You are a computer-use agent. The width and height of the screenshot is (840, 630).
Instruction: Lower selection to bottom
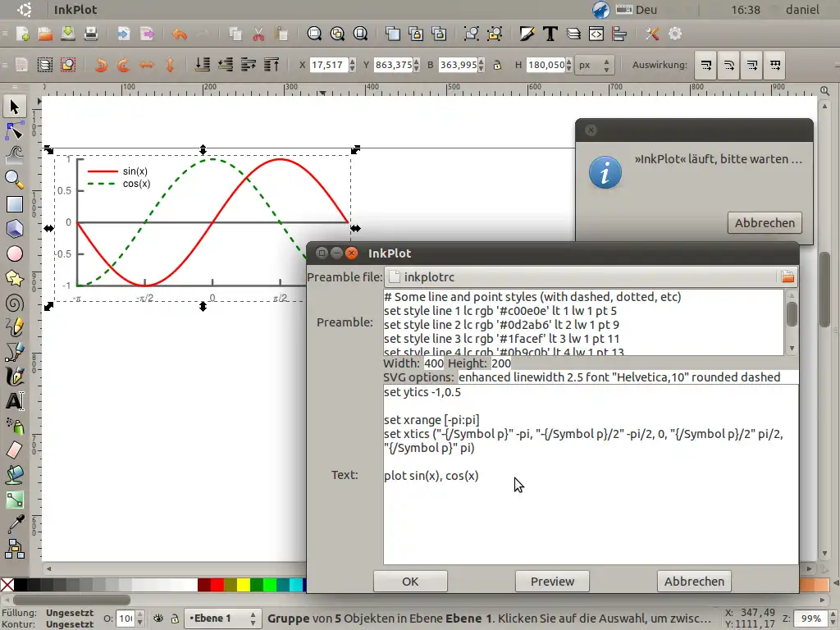pos(203,66)
